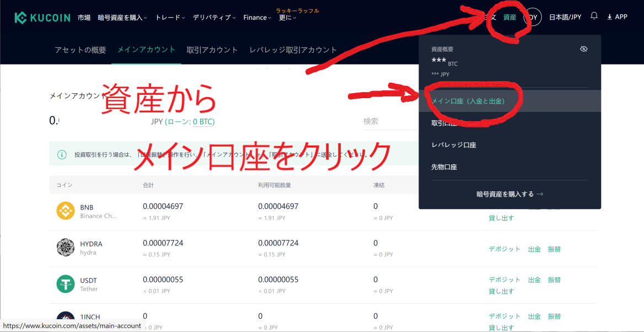Click the USDT coin name text
Screen dimensions: 644x332
click(89, 281)
